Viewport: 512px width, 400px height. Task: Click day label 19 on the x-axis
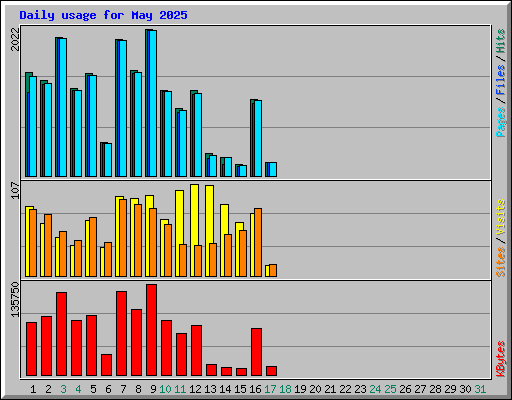tap(300, 389)
